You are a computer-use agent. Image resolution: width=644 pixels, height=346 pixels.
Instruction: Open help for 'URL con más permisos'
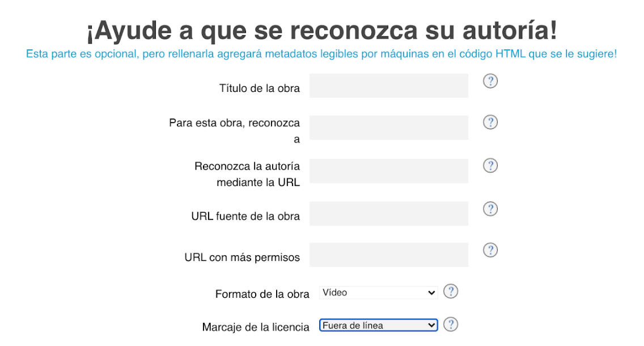490,250
